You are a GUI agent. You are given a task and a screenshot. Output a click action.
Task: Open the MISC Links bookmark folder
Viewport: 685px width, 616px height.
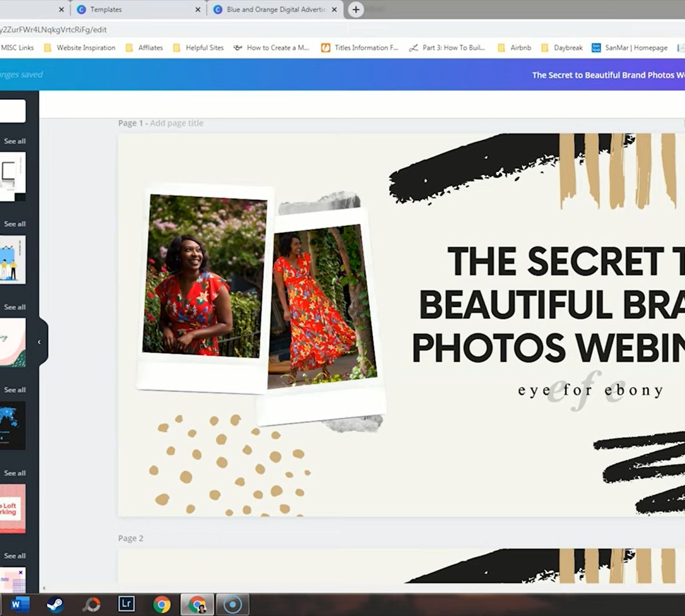coord(17,48)
